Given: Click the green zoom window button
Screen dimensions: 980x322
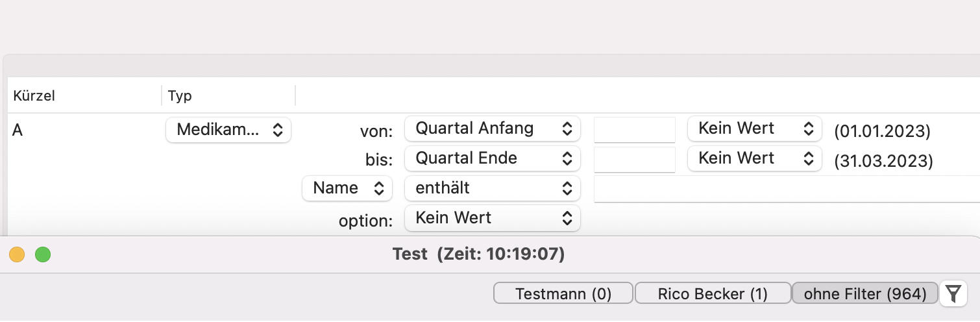Looking at the screenshot, I should click(x=43, y=254).
